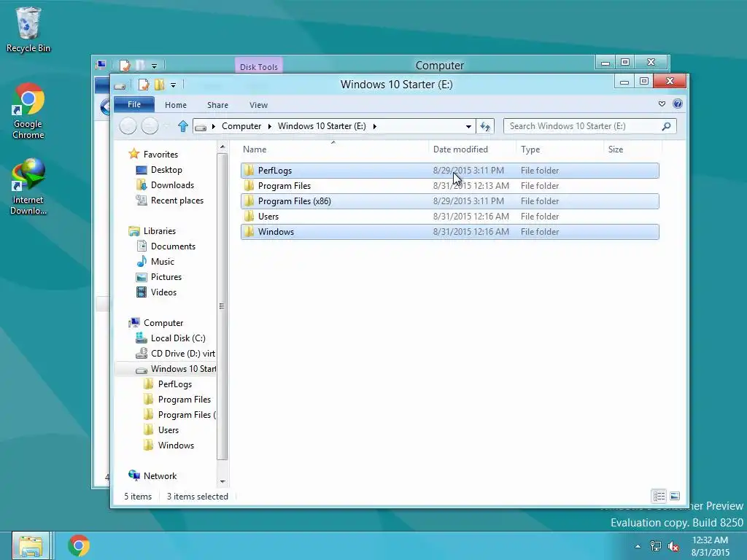The image size is (747, 560).
Task: Expand the arrow after the Windows 10 Starter breadcrumb
Action: pyautogui.click(x=375, y=126)
